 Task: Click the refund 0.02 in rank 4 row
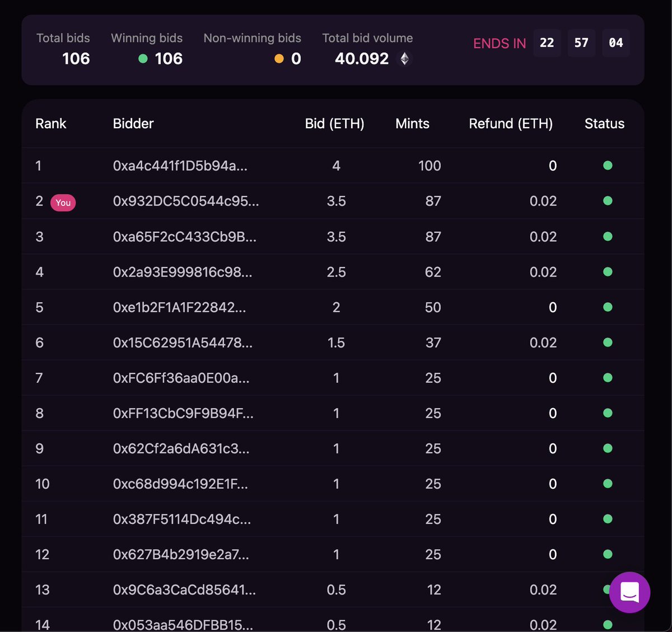pyautogui.click(x=543, y=272)
